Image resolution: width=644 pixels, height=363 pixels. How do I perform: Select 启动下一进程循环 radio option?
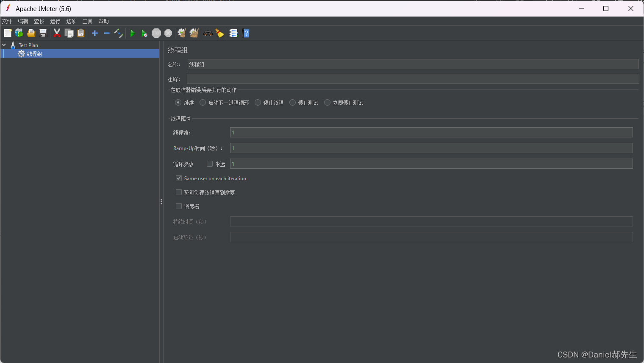(203, 103)
